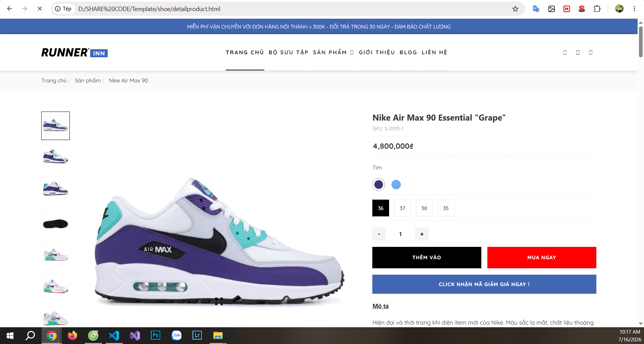Viewport: 644px width, 344px height.
Task: Go to TRANG CHỦ in the menu
Action: [245, 52]
